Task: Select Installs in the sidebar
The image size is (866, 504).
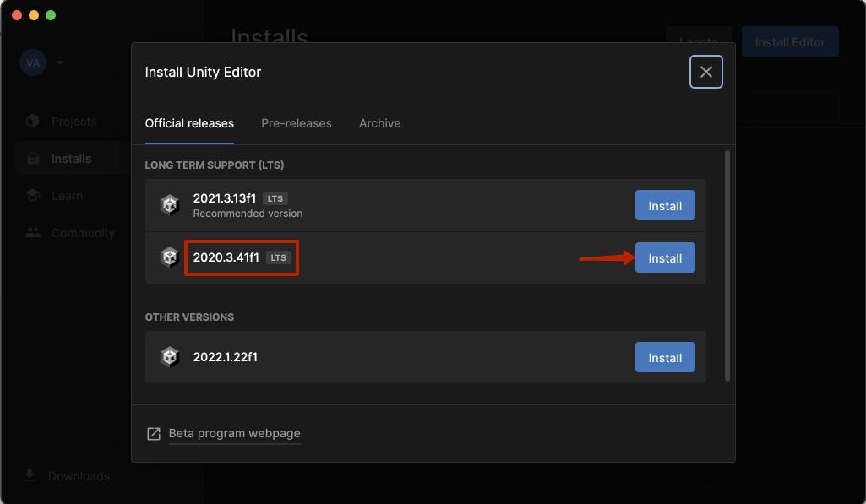Action: [x=71, y=159]
